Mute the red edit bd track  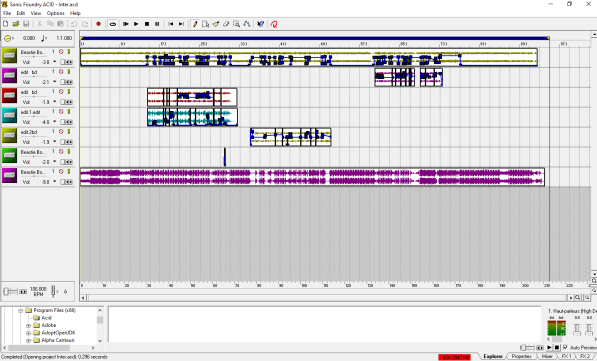61,91
